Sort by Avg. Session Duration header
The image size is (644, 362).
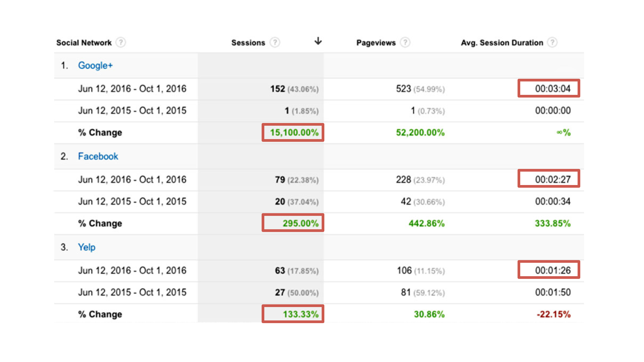coord(502,43)
